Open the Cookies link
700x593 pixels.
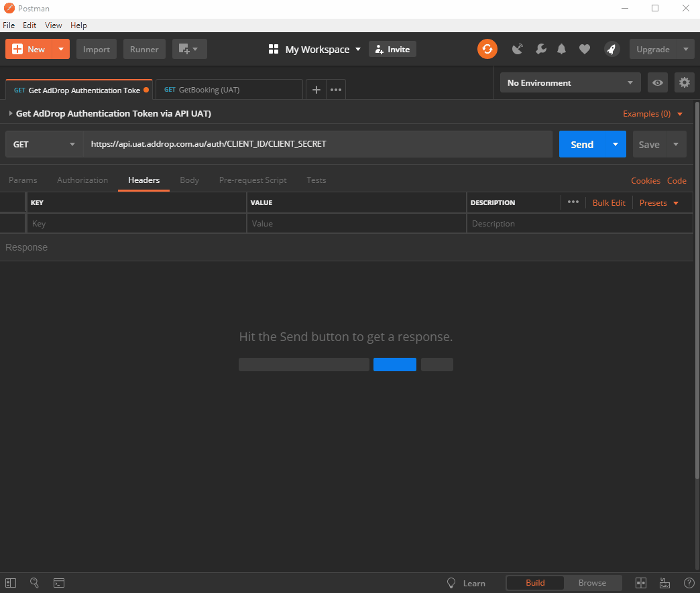(x=646, y=181)
